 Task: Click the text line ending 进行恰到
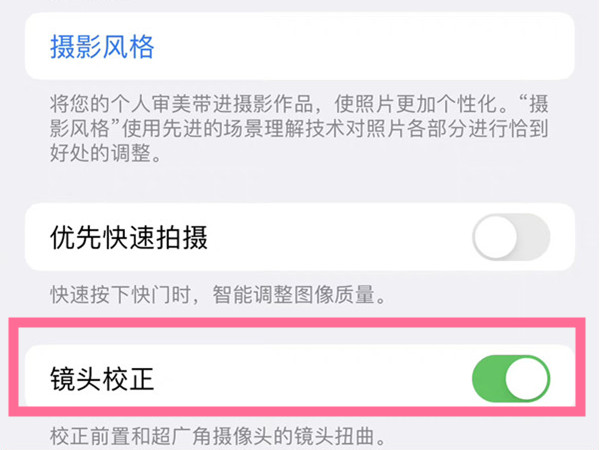tap(300, 131)
